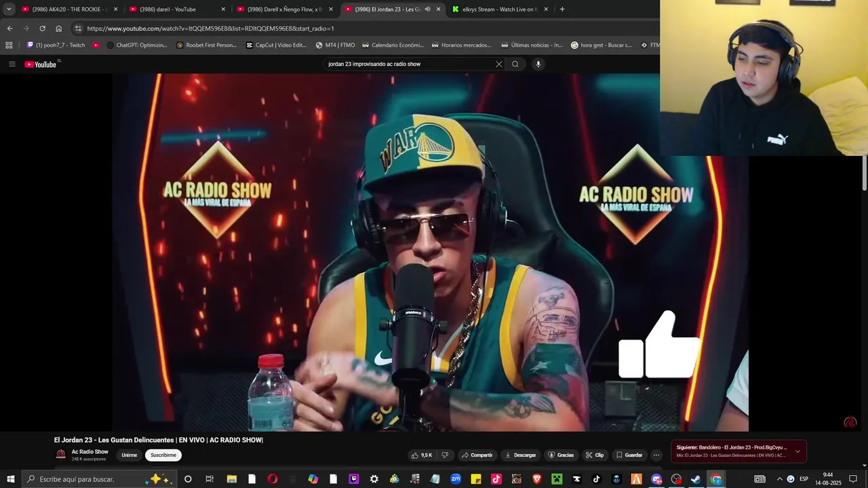The height and width of the screenshot is (488, 868).
Task: Open the tab search dropdown arrow
Action: point(9,9)
